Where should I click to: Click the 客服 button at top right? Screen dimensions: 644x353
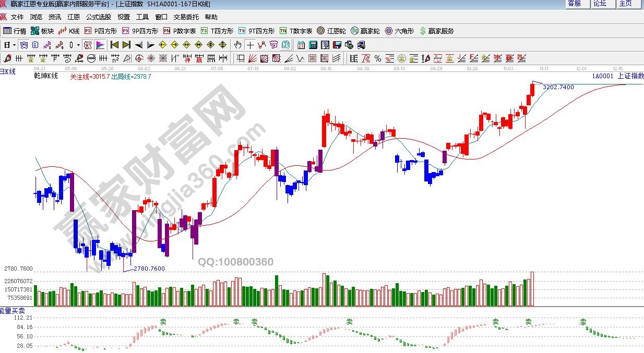coord(575,4)
